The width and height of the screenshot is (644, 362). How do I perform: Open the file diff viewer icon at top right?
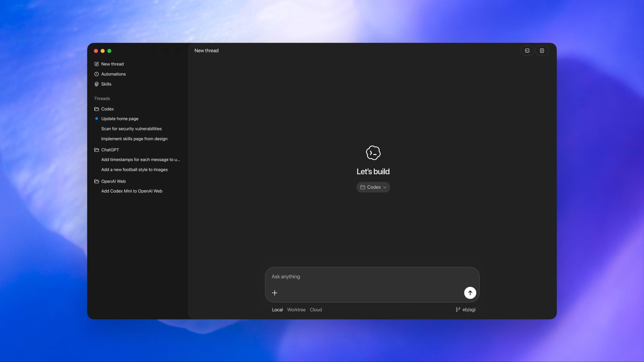click(542, 51)
